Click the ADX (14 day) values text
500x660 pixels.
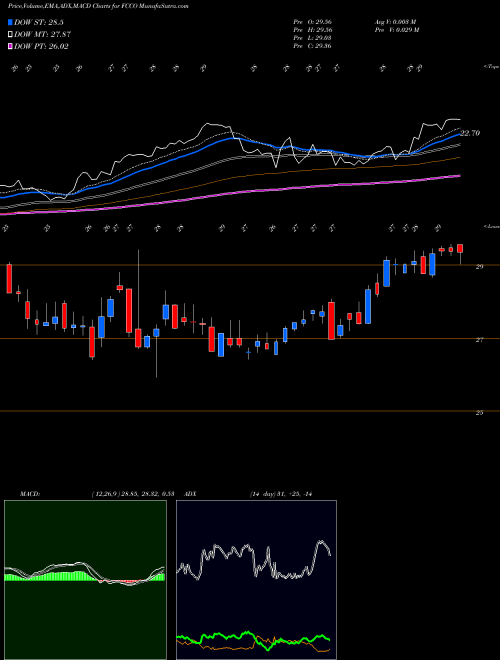[281, 494]
